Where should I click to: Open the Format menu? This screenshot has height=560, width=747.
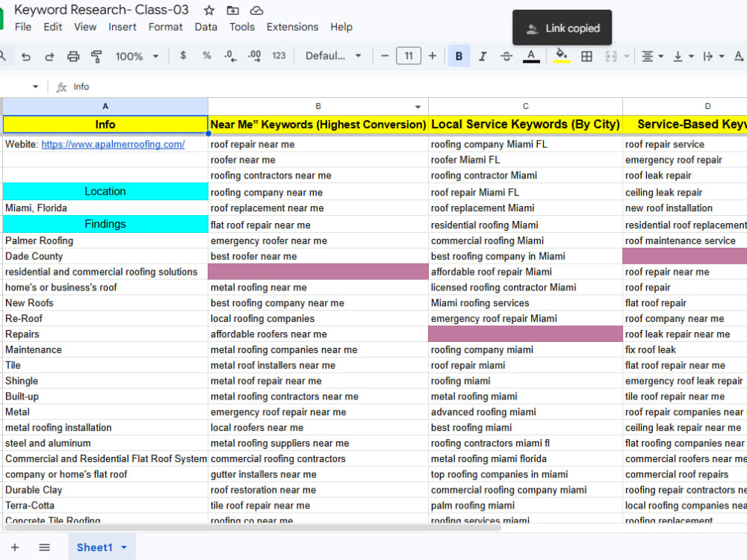pos(165,27)
